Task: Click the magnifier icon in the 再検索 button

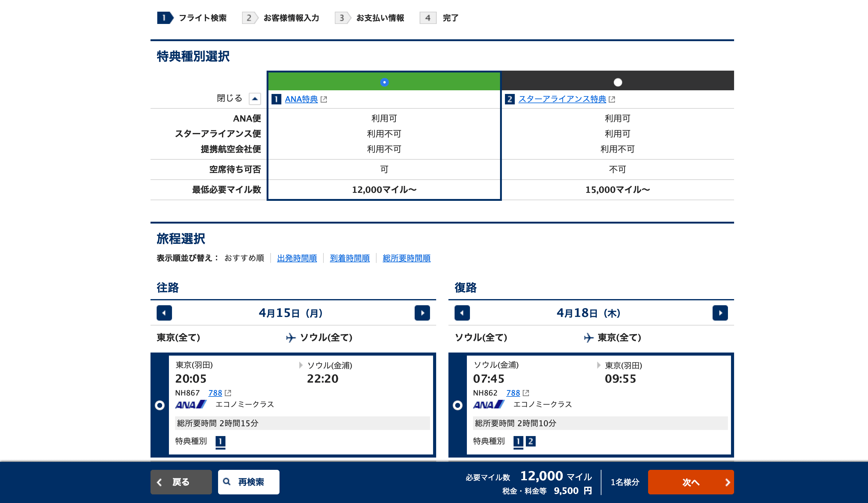Action: point(226,482)
